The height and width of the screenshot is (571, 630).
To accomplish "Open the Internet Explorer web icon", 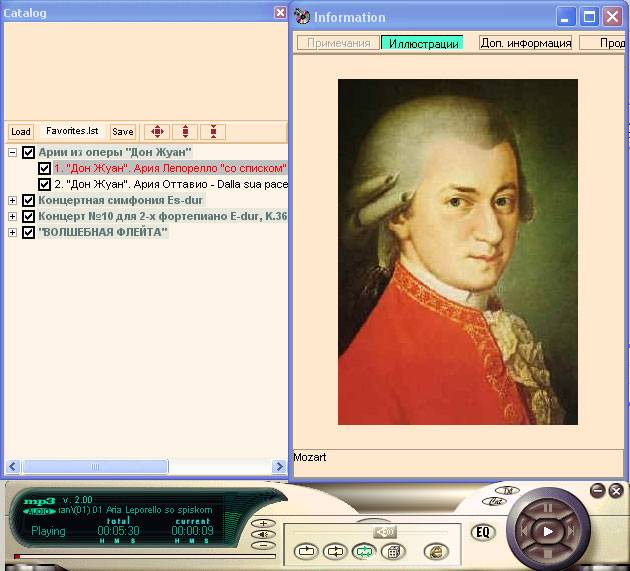I will pos(436,551).
